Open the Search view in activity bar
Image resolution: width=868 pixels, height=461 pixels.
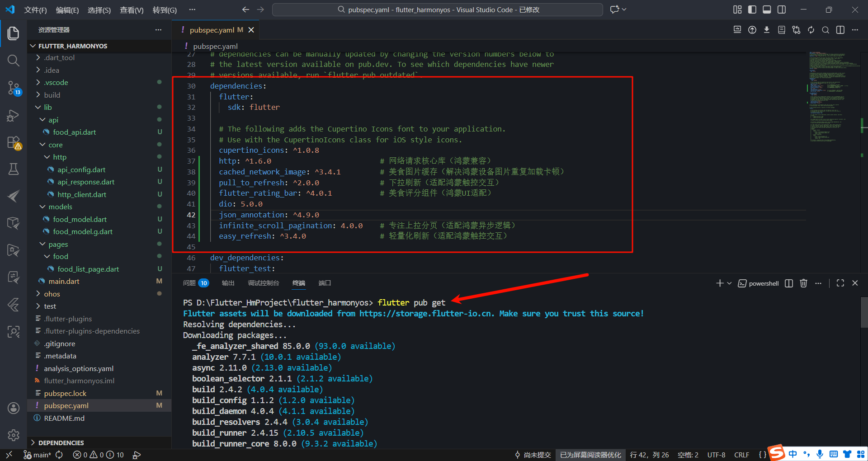(14, 60)
